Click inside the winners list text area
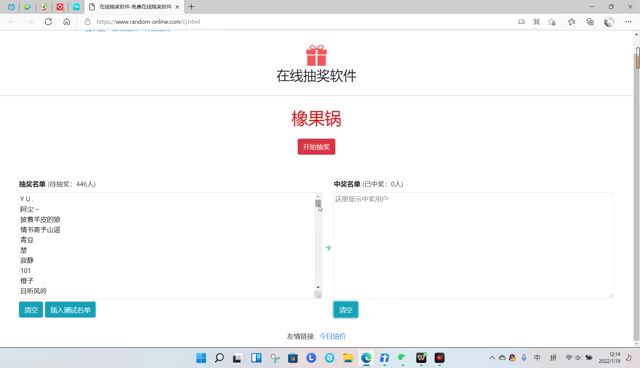 [473, 245]
